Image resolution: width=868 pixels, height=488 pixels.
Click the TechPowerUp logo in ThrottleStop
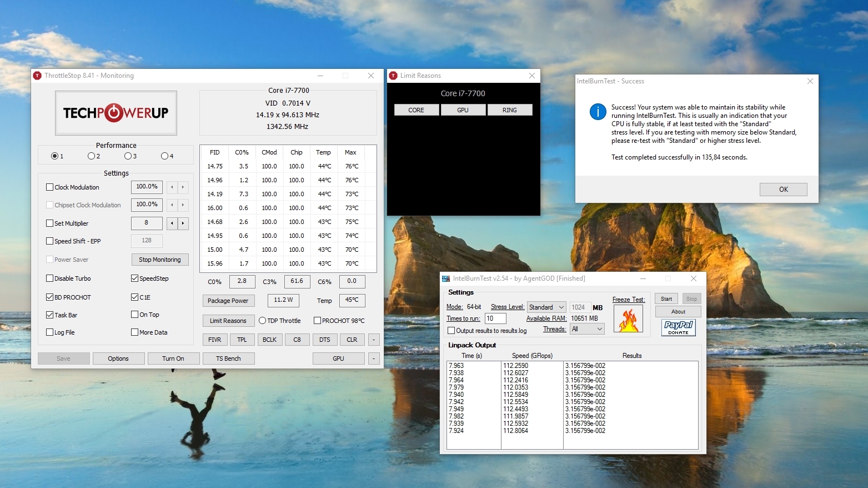click(116, 113)
